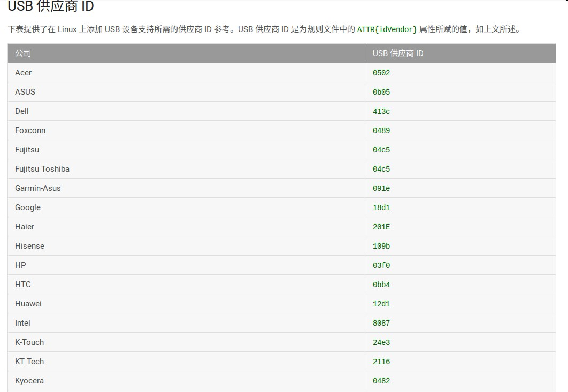This screenshot has width=568, height=392.
Task: Select the Fujitsu Toshiba company cell
Action: (186, 168)
